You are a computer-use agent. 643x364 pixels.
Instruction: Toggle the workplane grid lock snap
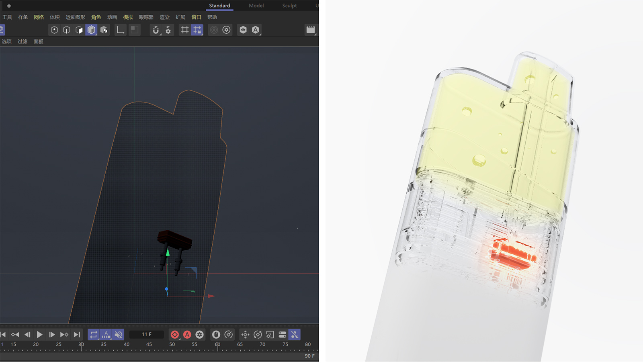197,30
